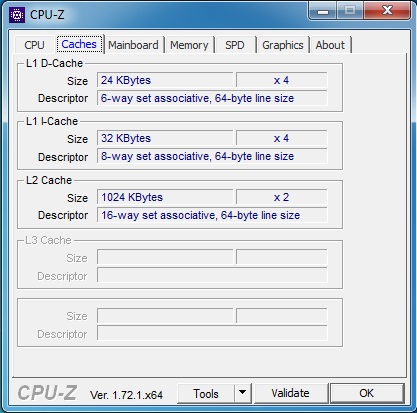The height and width of the screenshot is (413, 417).
Task: Open the Tools dropdown arrow
Action: tap(243, 393)
